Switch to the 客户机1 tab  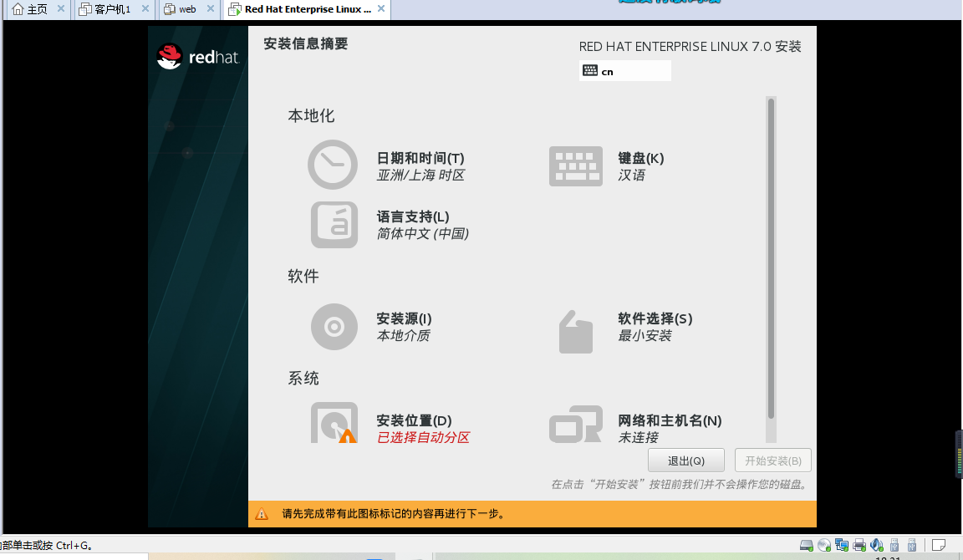(112, 9)
